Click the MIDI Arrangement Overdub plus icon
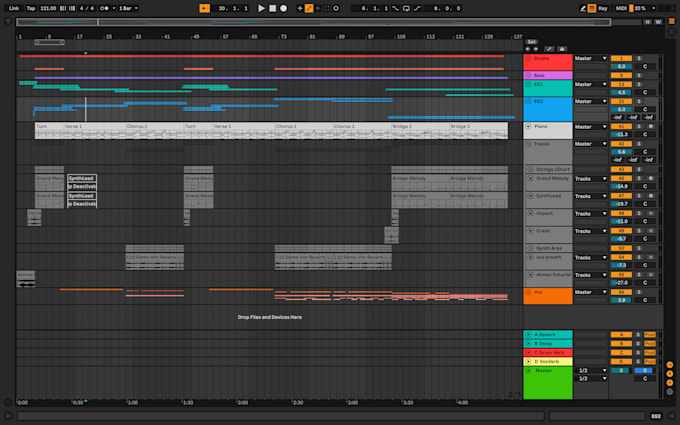680x425 pixels. click(300, 8)
